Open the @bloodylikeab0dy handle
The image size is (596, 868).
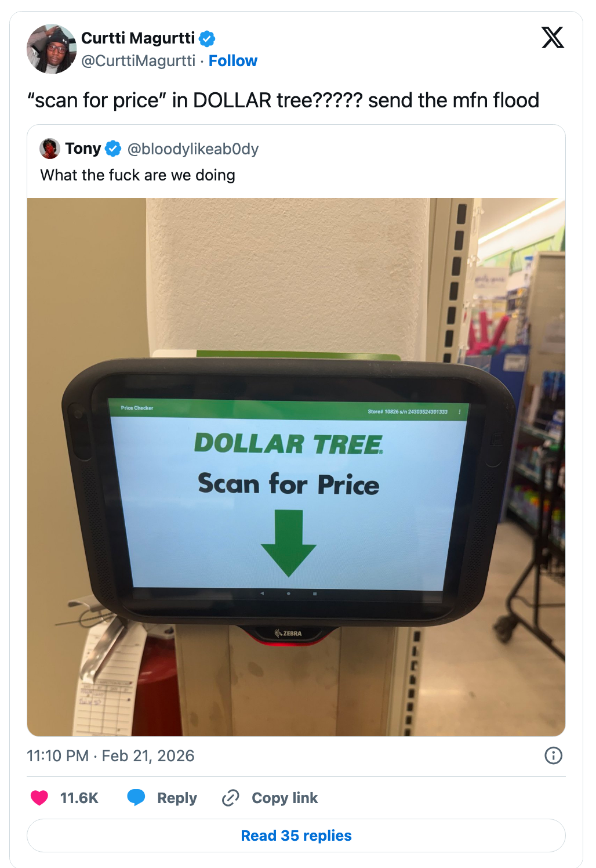[192, 149]
